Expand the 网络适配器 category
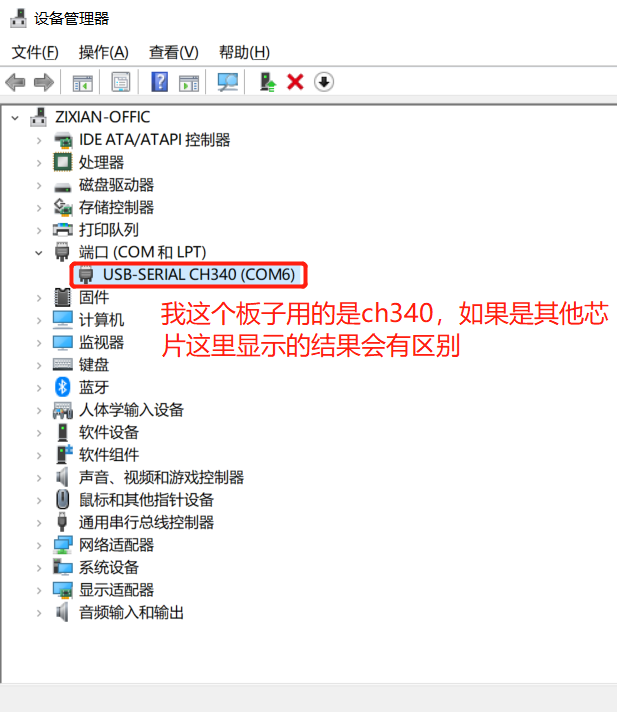The width and height of the screenshot is (617, 712). point(39,545)
